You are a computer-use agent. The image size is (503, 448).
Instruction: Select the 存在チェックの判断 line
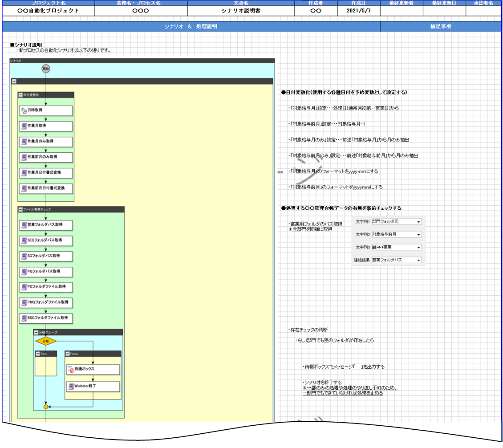(308, 330)
